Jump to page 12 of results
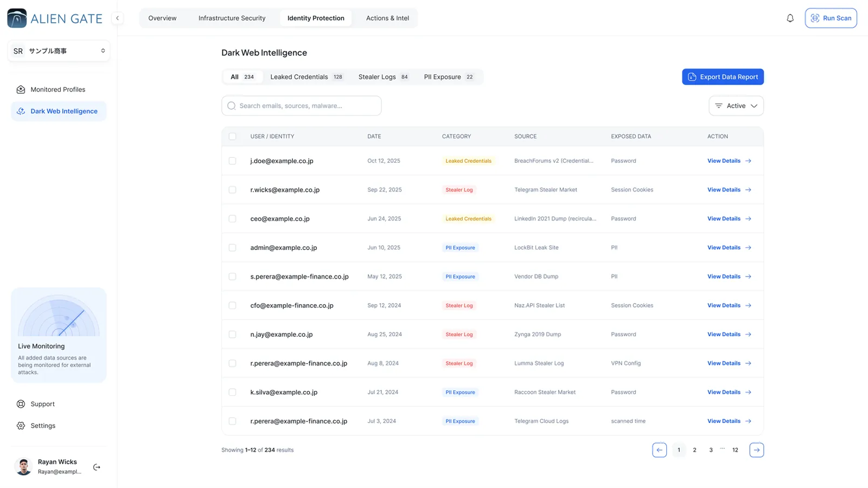Screen dimensions: 868x488 pyautogui.click(x=735, y=450)
